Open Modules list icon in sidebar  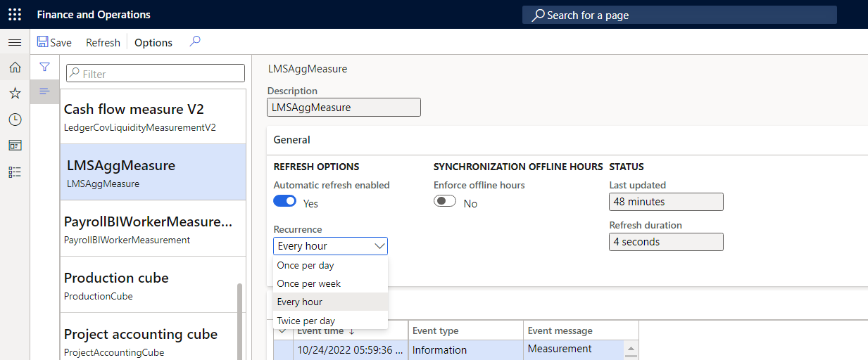tap(15, 172)
